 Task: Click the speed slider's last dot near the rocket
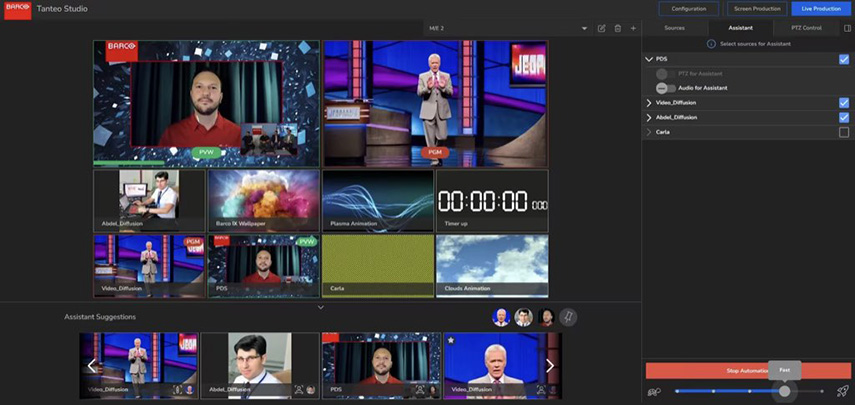point(822,391)
